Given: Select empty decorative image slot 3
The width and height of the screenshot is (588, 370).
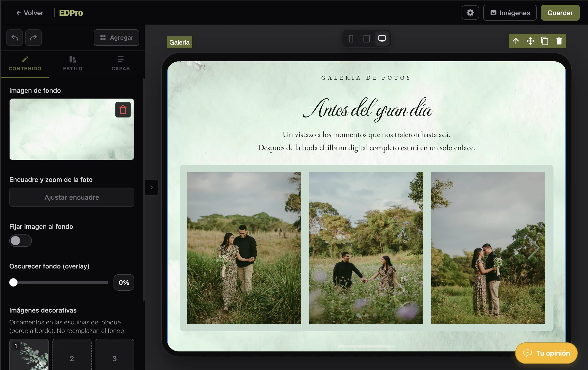Looking at the screenshot, I should (115, 355).
